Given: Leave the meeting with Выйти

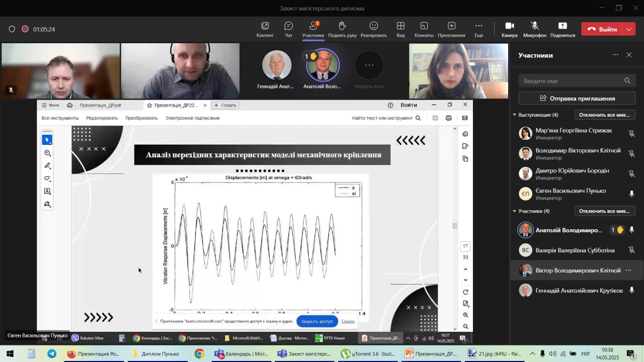Looking at the screenshot, I should click(x=602, y=29).
